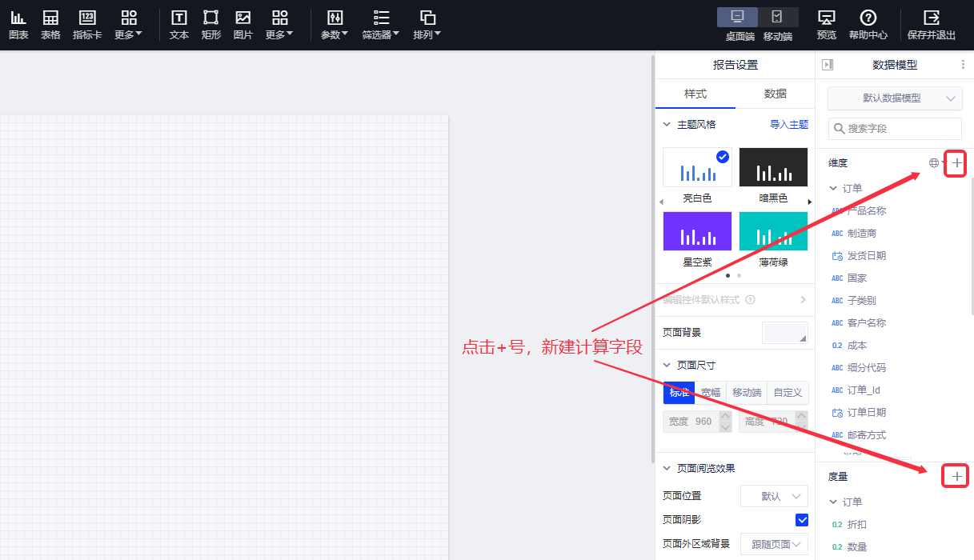This screenshot has height=560, width=974.
Task: Select the 文本 text tool
Action: click(x=179, y=24)
